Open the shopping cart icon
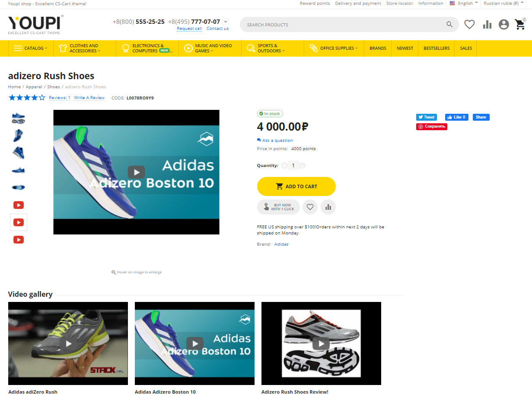The width and height of the screenshot is (532, 401). pos(520,25)
